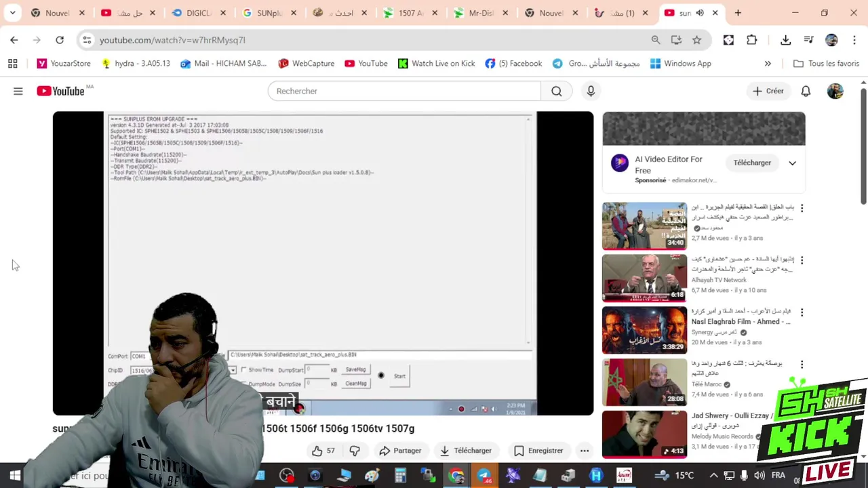Open more actions ellipsis under the video
The width and height of the screenshot is (868, 488).
[x=585, y=451]
